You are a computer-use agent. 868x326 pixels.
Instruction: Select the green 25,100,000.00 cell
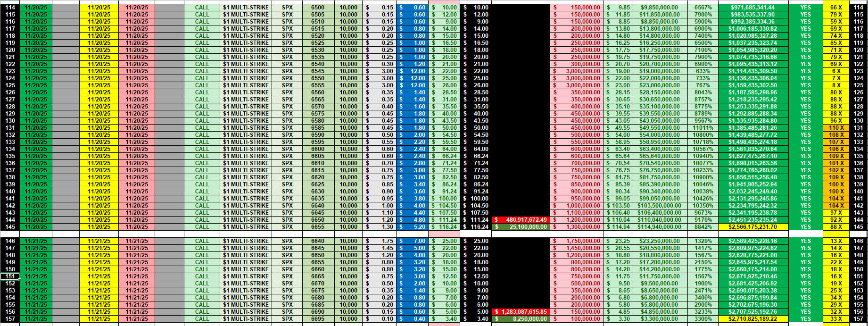pyautogui.click(x=521, y=227)
